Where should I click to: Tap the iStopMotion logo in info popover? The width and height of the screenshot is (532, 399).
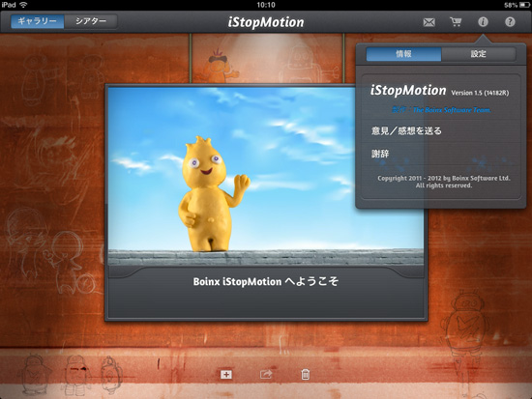pos(408,90)
